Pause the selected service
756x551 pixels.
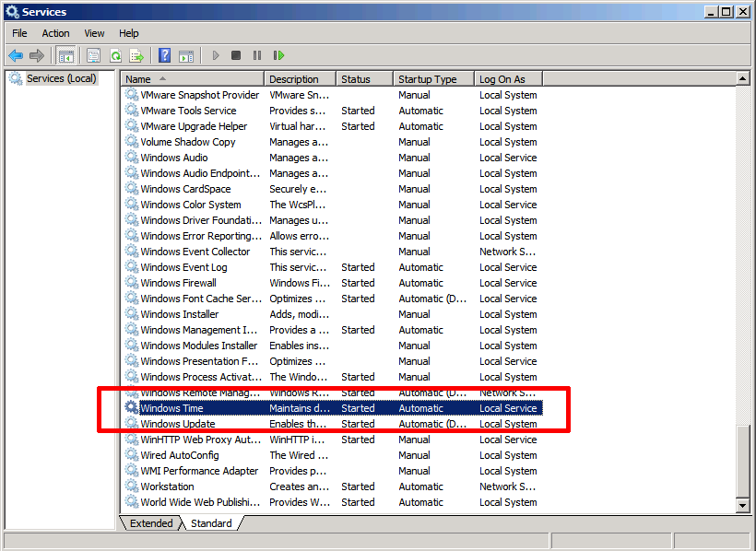point(255,55)
